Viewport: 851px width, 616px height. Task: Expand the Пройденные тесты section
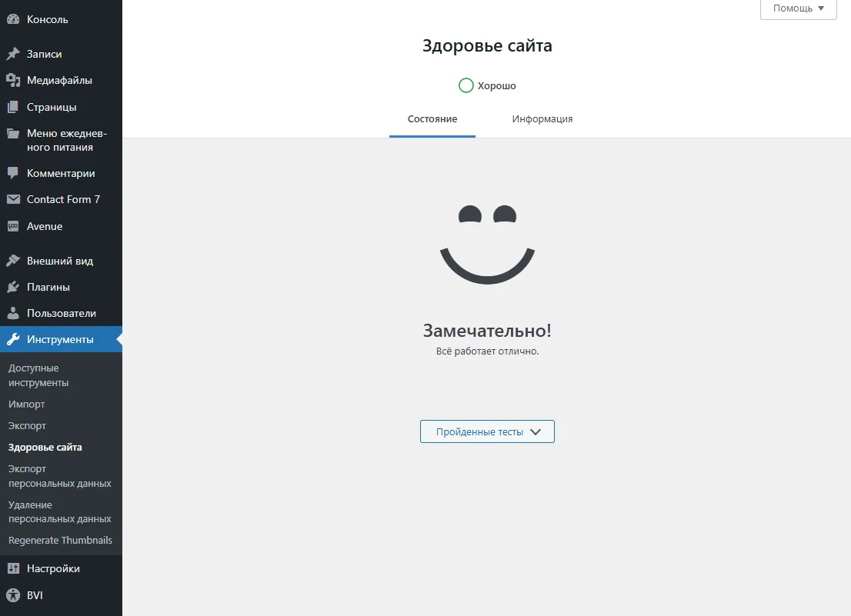pos(486,431)
